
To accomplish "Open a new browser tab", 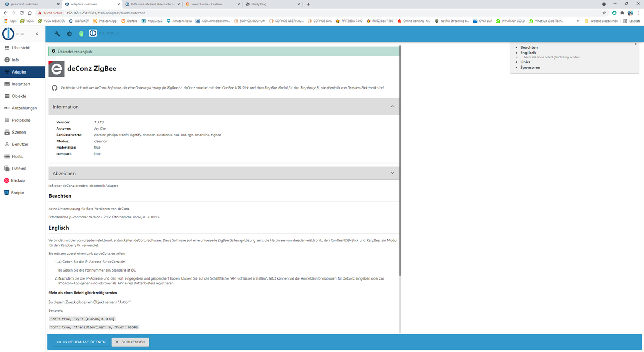I will coord(308,4).
